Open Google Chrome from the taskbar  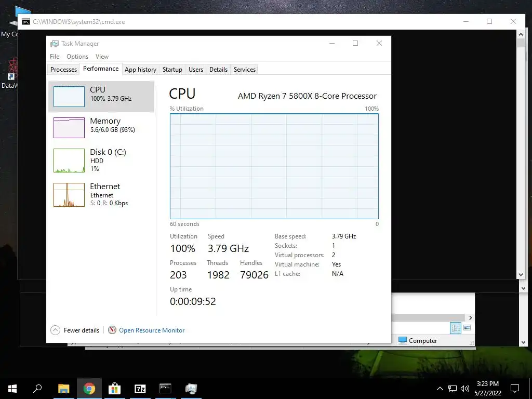click(x=89, y=389)
